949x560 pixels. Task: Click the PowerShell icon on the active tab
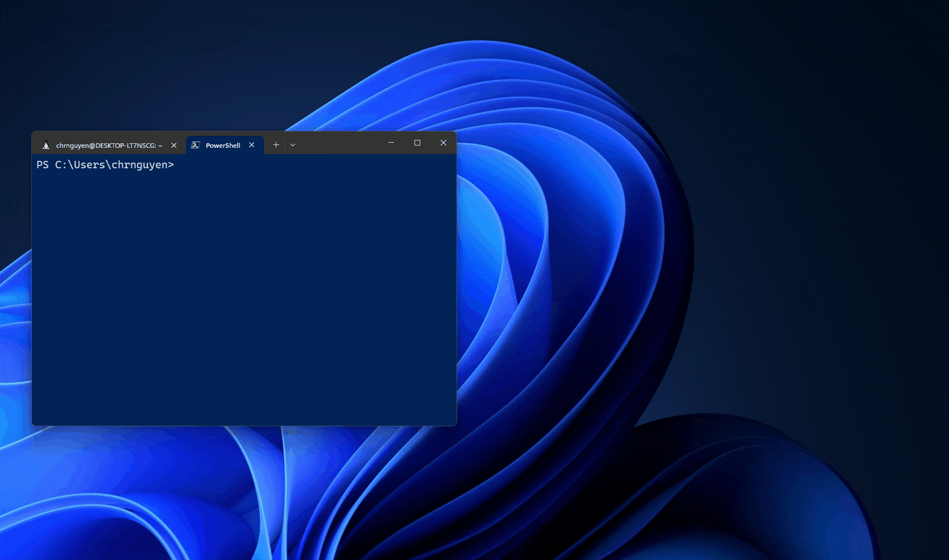tap(196, 145)
